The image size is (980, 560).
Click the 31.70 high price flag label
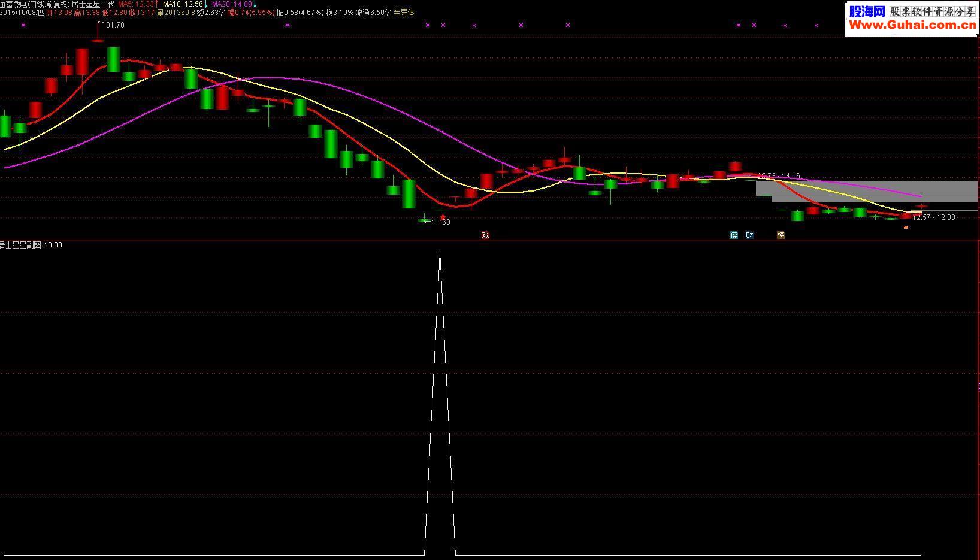pyautogui.click(x=115, y=25)
